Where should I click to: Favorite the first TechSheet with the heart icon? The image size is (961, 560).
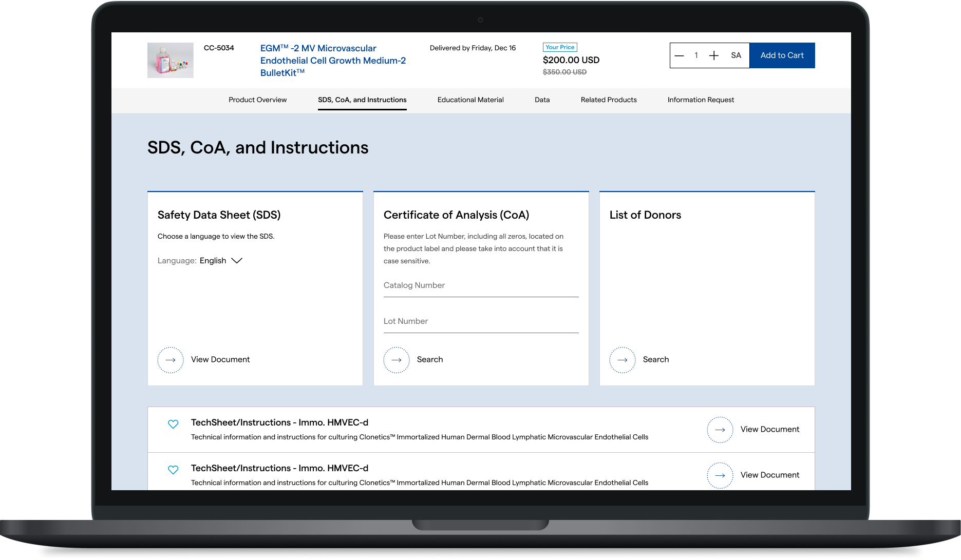pyautogui.click(x=173, y=424)
